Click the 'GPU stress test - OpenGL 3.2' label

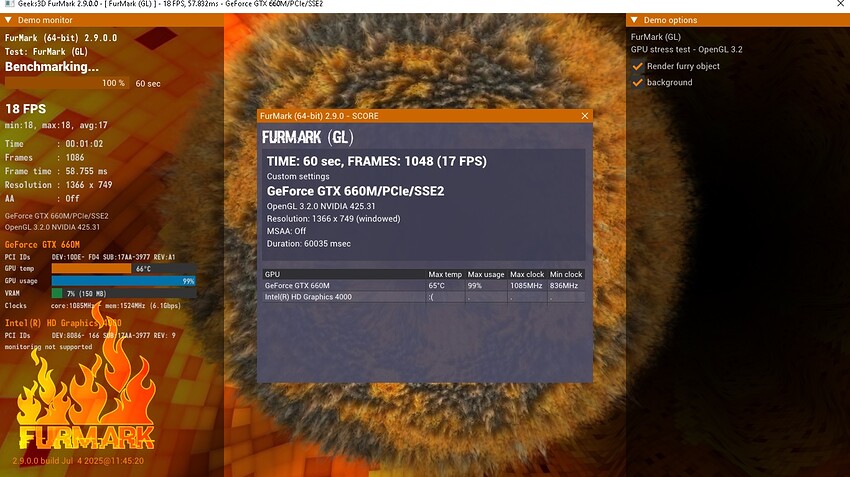coord(686,49)
